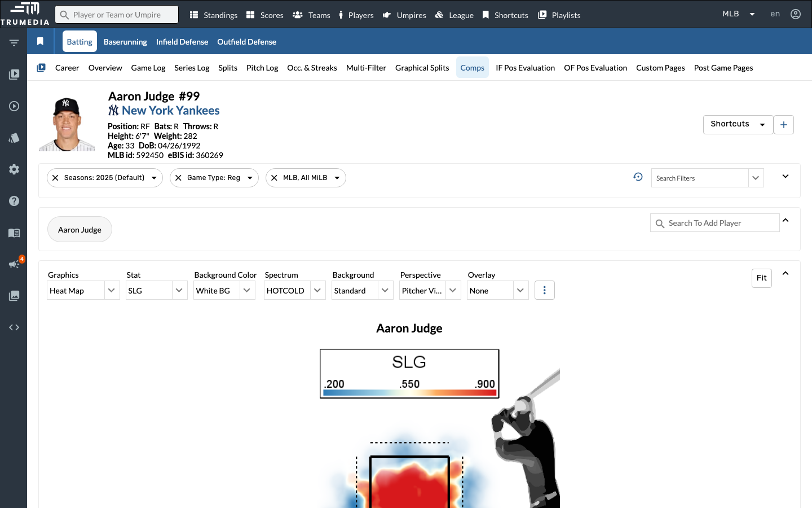
Task: Click the Aaron Judge headshot photo
Action: pyautogui.click(x=67, y=125)
